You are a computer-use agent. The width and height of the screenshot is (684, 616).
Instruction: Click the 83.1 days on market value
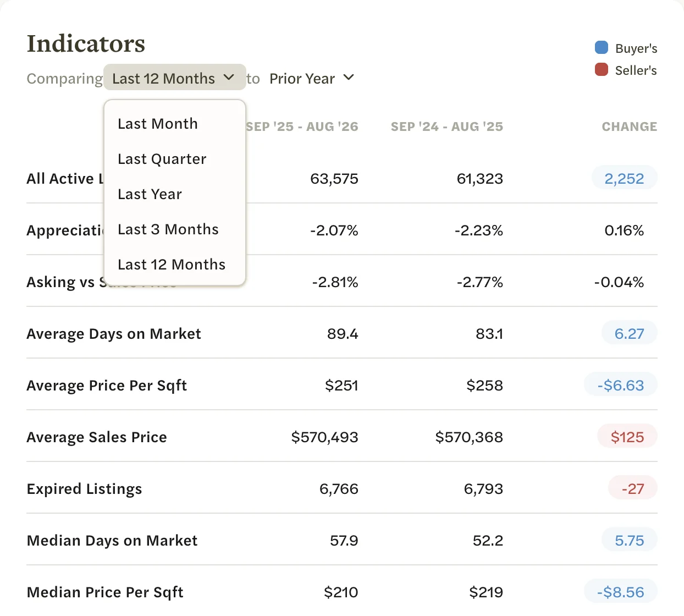tap(489, 334)
